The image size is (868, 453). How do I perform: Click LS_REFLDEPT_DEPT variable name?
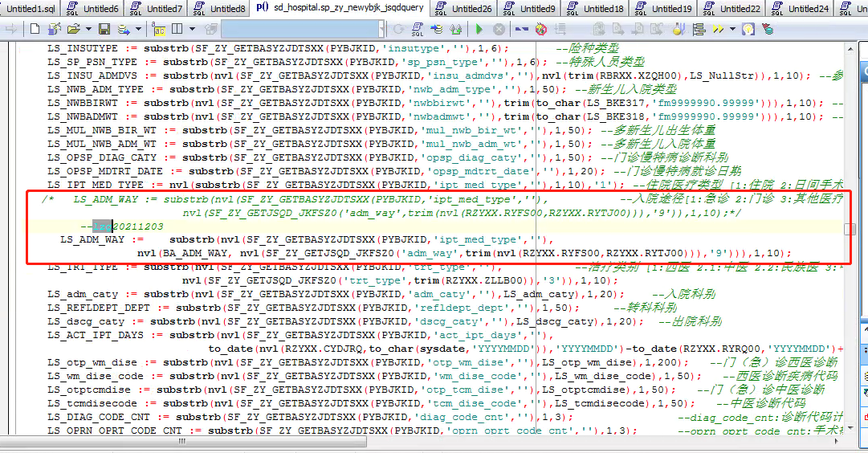point(99,308)
